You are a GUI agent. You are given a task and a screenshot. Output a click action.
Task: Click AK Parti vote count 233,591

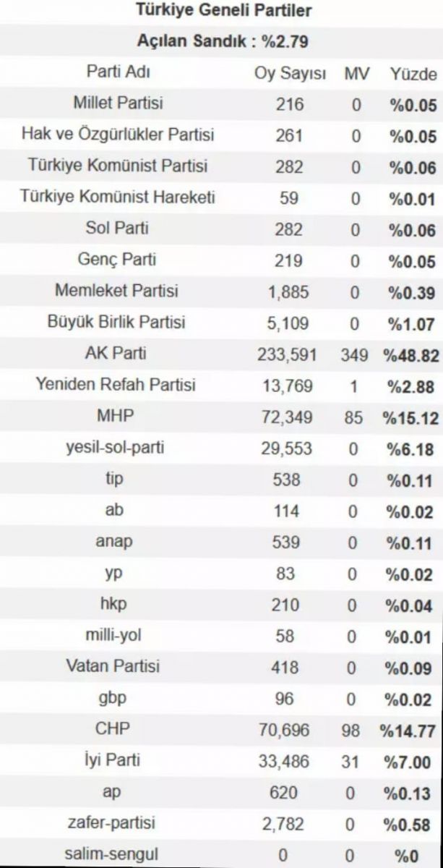coord(291,355)
